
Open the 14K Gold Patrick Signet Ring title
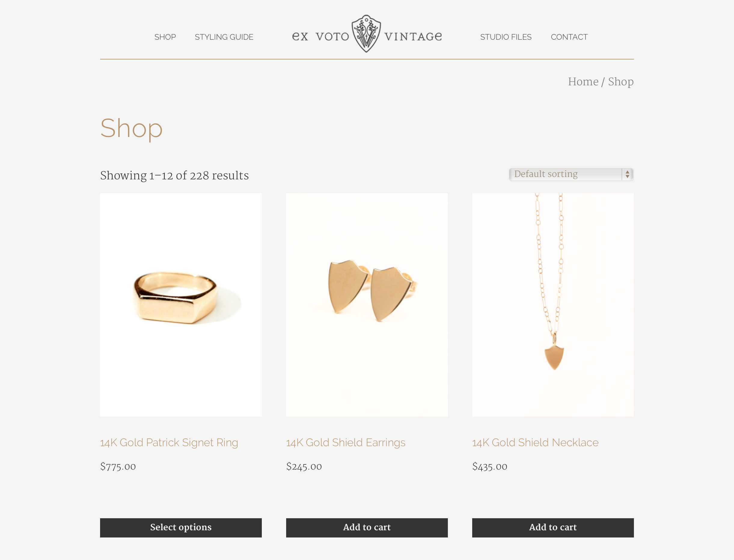169,442
